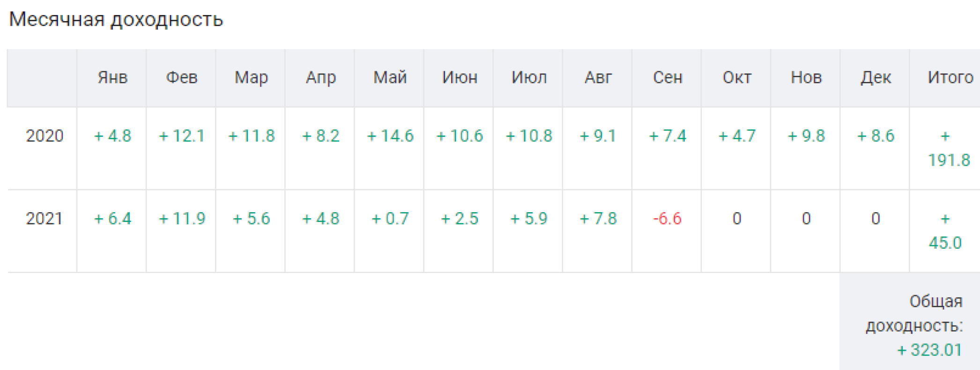The width and height of the screenshot is (980, 370).
Task: Click the Месячная доходность heading
Action: click(x=116, y=20)
